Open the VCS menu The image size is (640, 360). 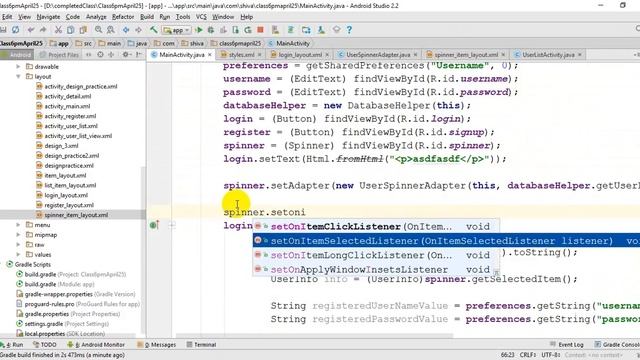click(201, 17)
